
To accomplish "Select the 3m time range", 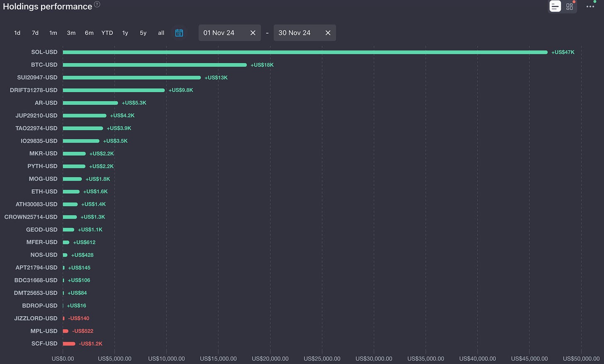I will coord(71,33).
